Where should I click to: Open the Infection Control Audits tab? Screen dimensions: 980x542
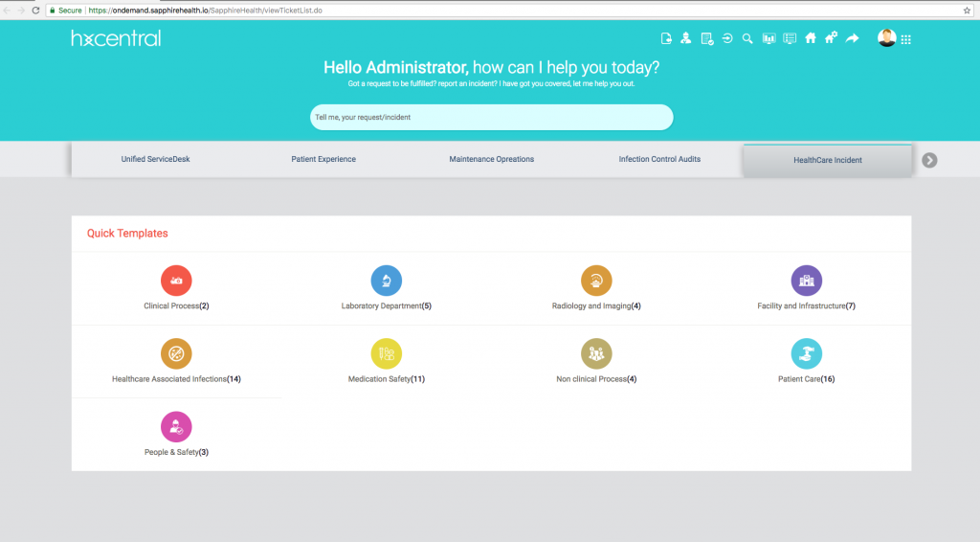tap(659, 159)
